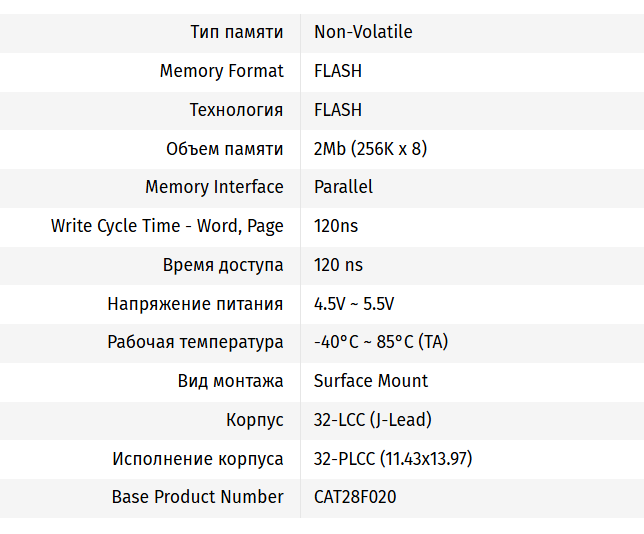The image size is (644, 534).
Task: Select the "120ns" write cycle value
Action: point(336,226)
